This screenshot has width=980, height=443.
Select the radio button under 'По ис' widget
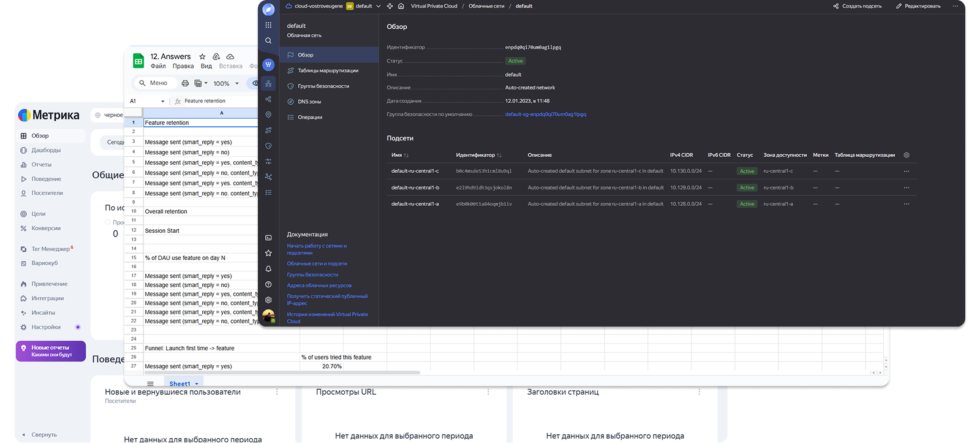point(108,222)
